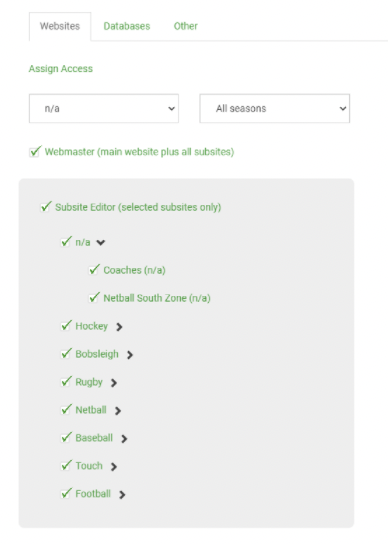Expand the Netball subsite arrow
Screen dimensions: 388x544
(118, 411)
